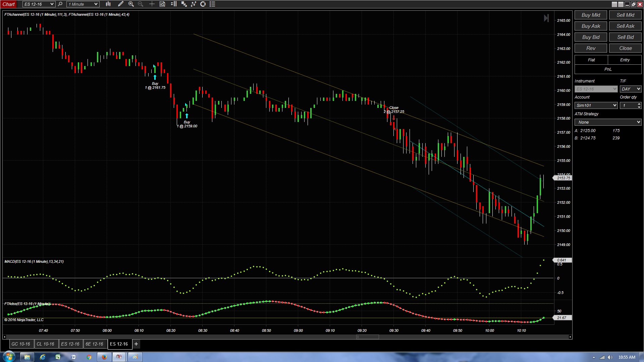
Task: Open the 1 Minute interval dropdown
Action: 96,4
